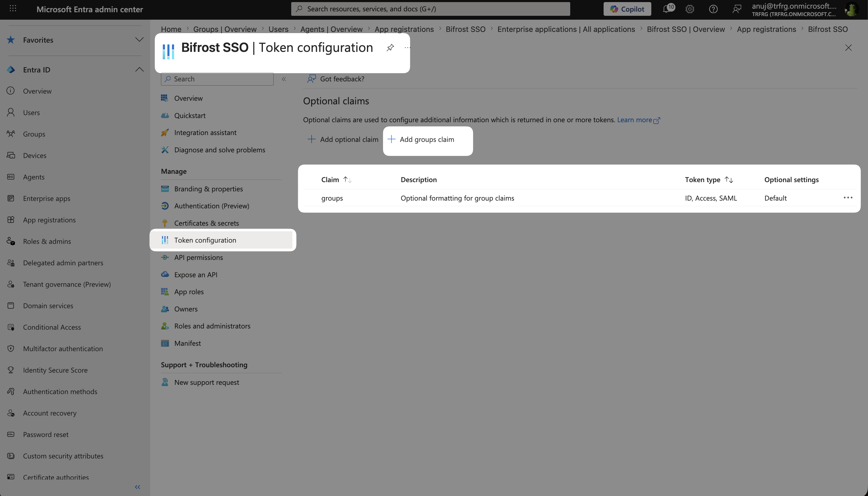Open the help question mark icon
The height and width of the screenshot is (496, 868).
point(713,9)
